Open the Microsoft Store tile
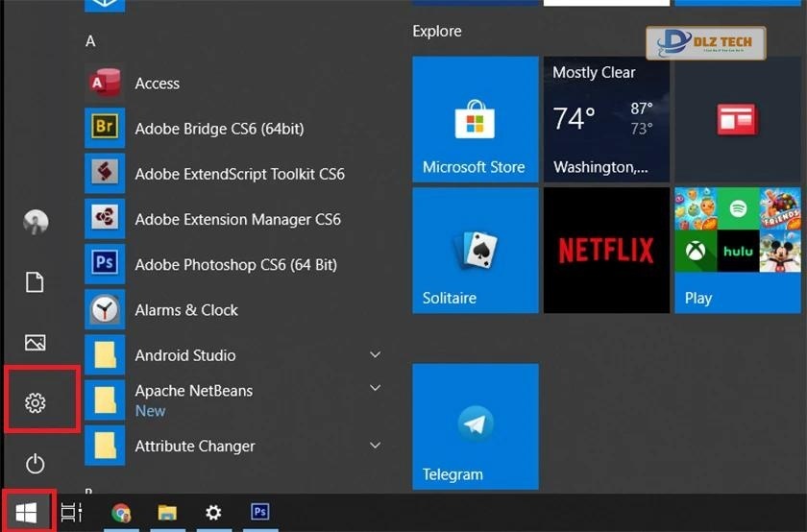Screen dimensions: 807x532 tap(475, 119)
